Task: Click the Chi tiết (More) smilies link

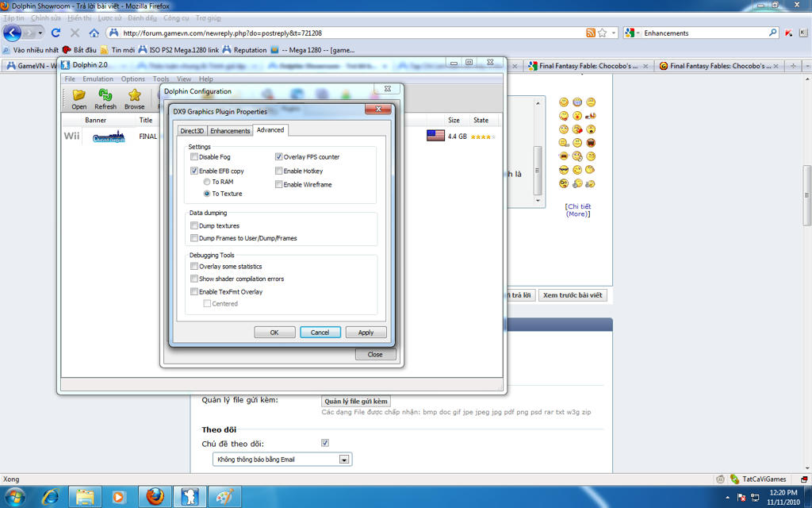Action: tap(578, 210)
